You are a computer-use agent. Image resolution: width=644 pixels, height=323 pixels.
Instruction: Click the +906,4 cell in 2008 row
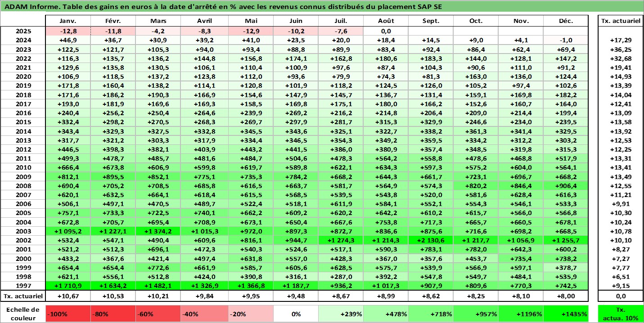[566, 186]
